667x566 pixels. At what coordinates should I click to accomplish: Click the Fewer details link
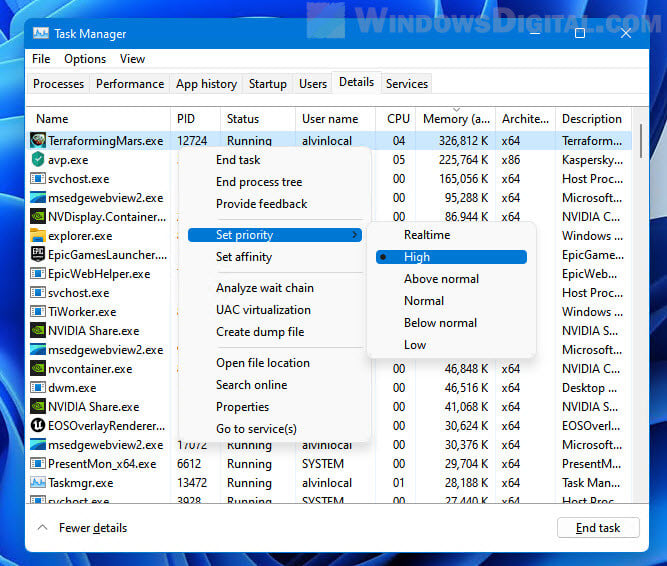point(93,528)
